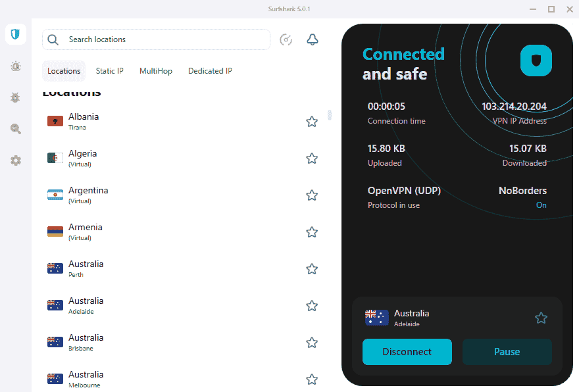Favorite Australia Perth with its star
Screen dimensions: 579x392
[312, 269]
